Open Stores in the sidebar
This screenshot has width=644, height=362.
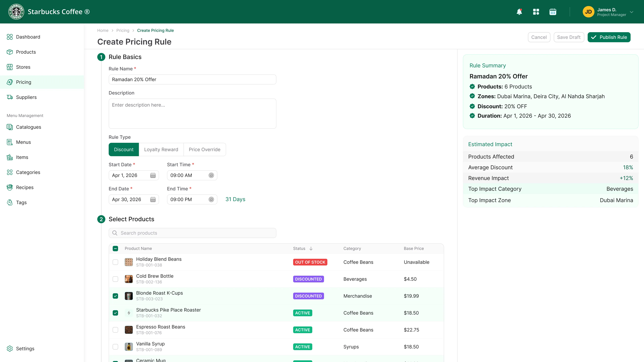pyautogui.click(x=42, y=67)
